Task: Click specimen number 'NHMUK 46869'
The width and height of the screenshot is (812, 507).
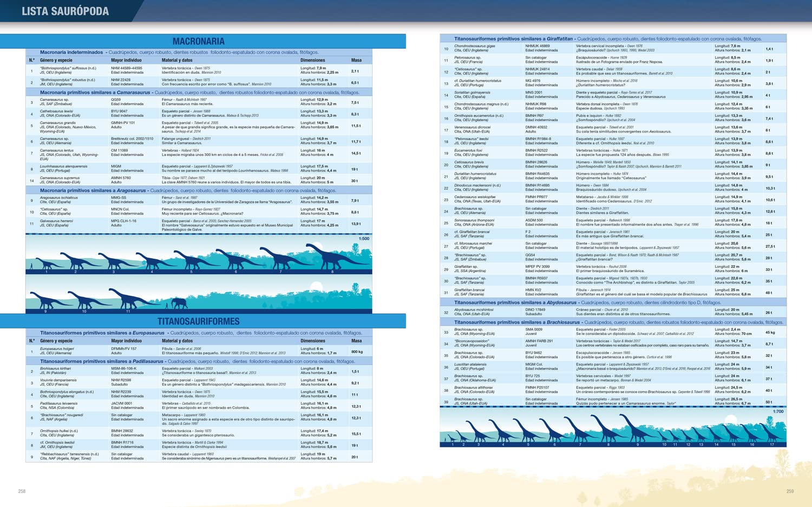Action: click(538, 46)
